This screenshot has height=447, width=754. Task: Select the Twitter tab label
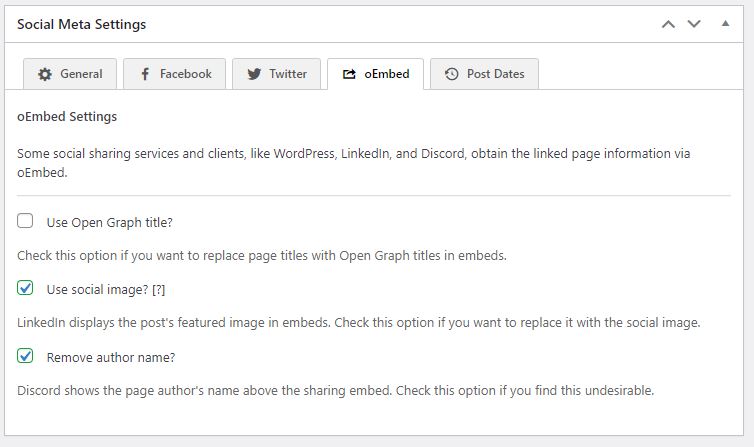pos(288,74)
